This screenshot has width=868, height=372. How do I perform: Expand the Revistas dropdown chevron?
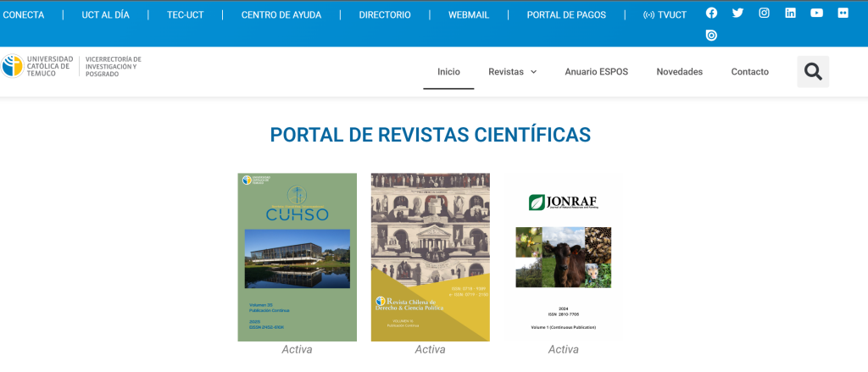[x=534, y=72]
